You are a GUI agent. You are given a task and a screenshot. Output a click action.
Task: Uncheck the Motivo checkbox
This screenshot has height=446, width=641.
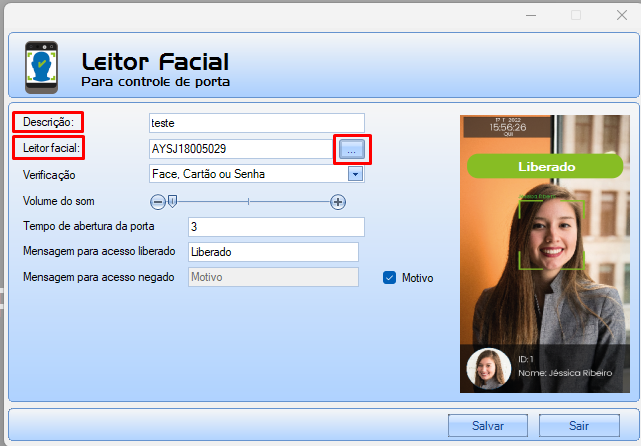point(389,278)
